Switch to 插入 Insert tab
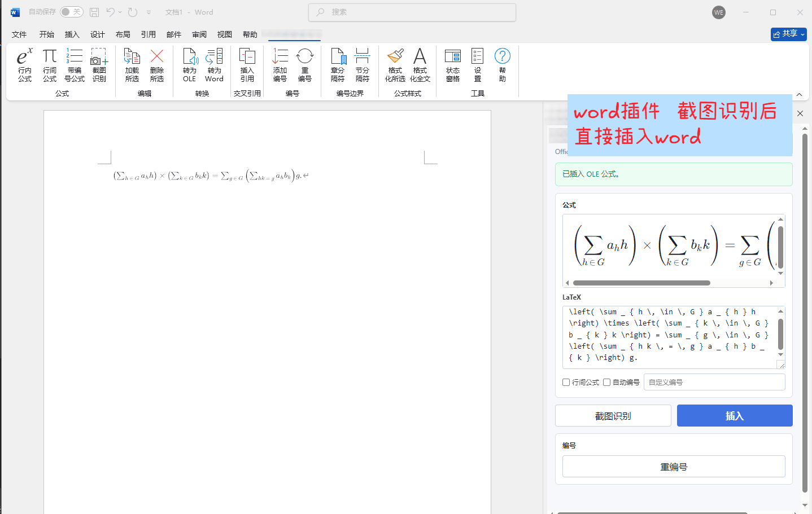This screenshot has width=812, height=514. pos(72,34)
